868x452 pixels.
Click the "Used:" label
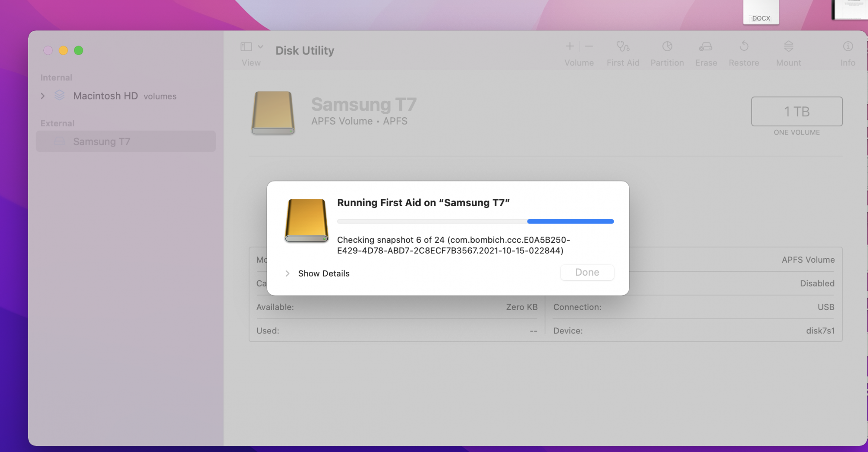tap(268, 331)
